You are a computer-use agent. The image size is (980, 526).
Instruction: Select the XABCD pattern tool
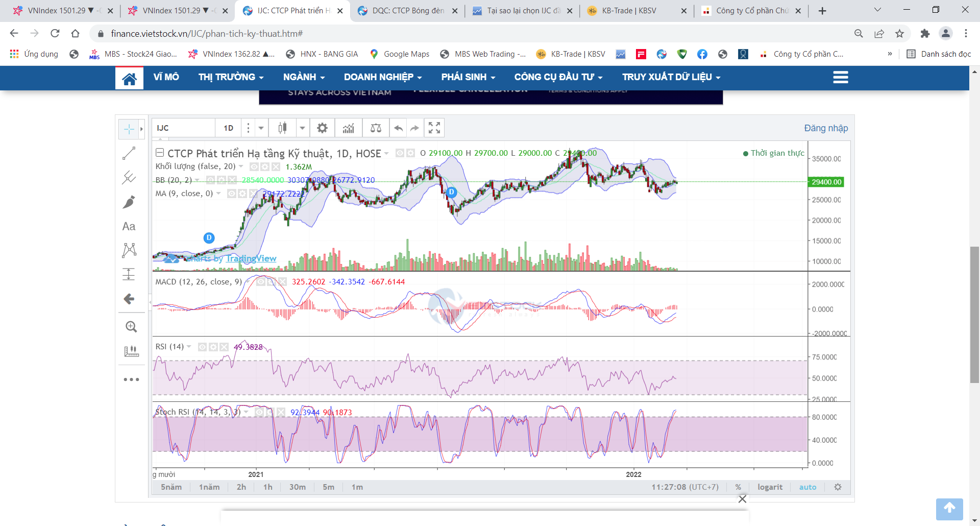(129, 250)
